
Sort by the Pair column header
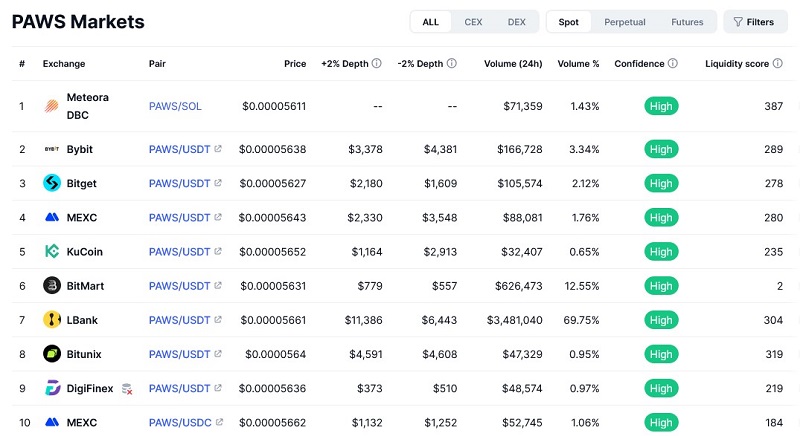click(x=157, y=64)
